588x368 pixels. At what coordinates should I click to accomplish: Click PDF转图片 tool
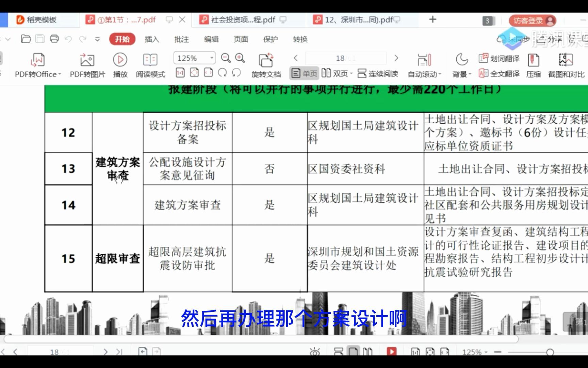pos(87,65)
